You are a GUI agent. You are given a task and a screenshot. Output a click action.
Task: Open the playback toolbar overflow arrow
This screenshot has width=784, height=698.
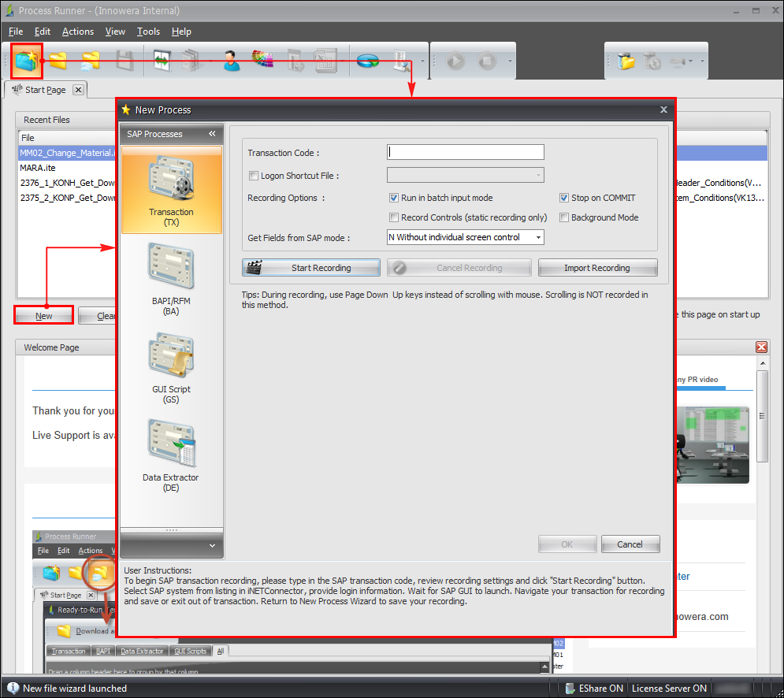click(510, 61)
